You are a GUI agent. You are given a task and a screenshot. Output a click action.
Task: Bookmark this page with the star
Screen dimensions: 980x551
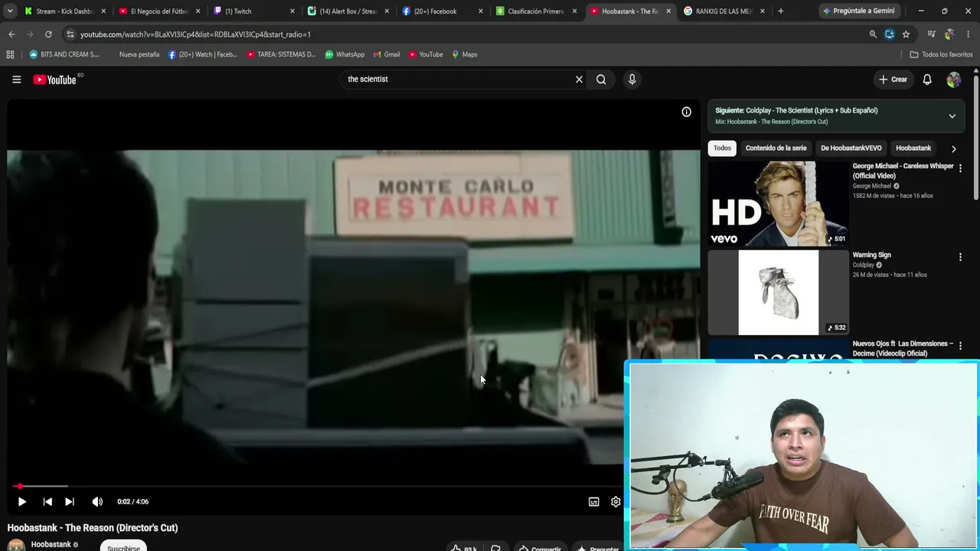906,34
